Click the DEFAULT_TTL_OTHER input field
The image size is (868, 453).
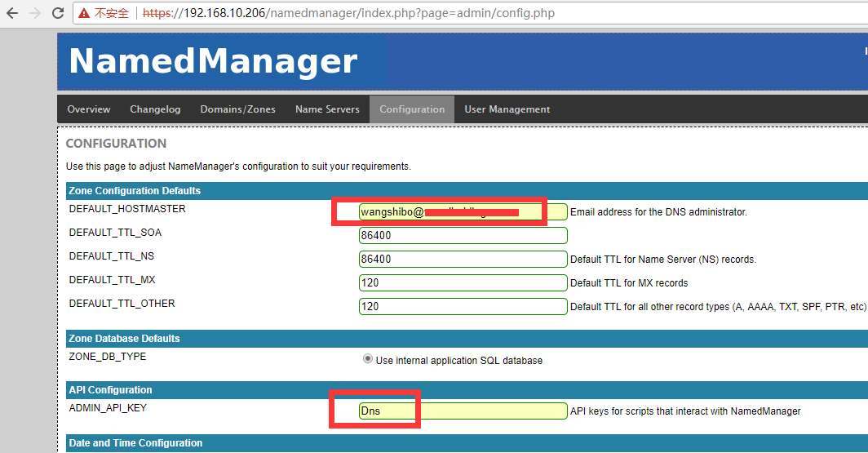(463, 307)
